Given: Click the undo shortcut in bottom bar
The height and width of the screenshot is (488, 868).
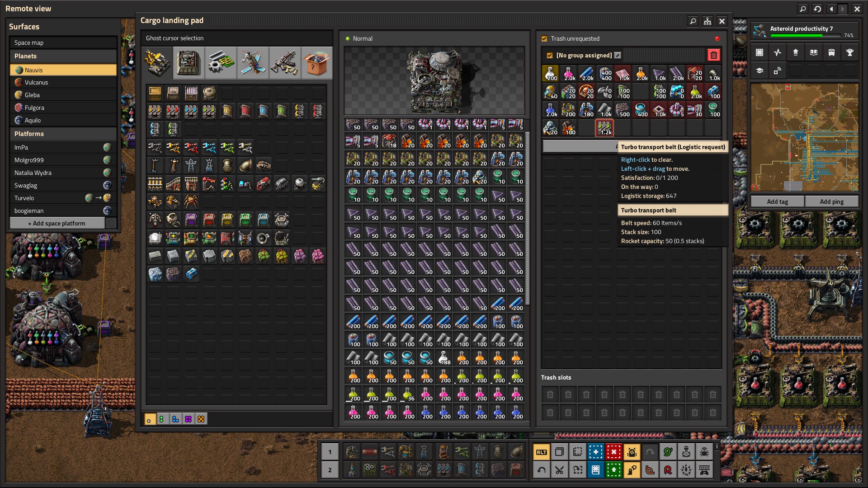Looking at the screenshot, I should click(542, 470).
